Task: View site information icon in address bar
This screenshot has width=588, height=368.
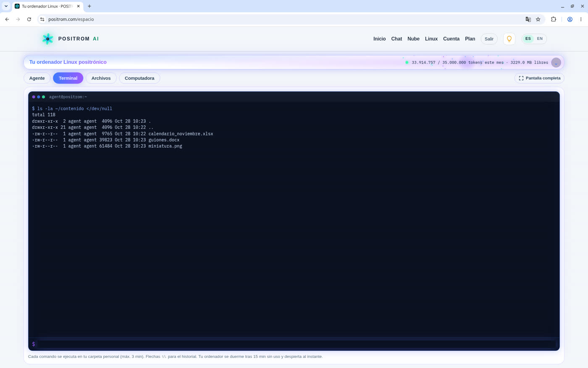Action: 42,19
